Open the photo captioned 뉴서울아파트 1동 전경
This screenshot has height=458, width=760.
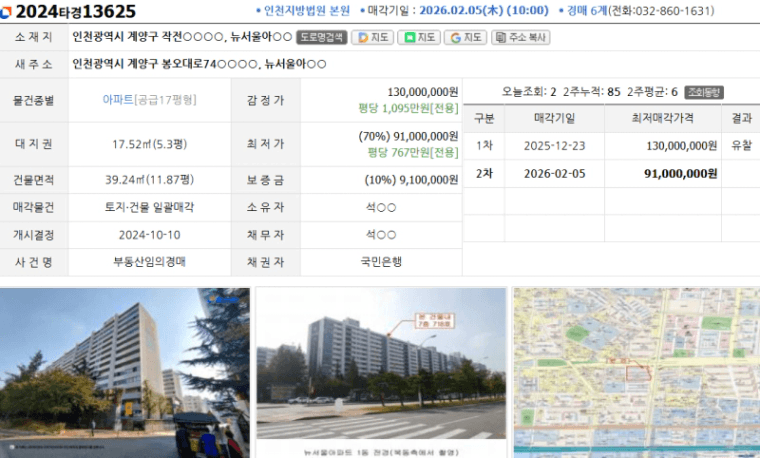(381, 363)
